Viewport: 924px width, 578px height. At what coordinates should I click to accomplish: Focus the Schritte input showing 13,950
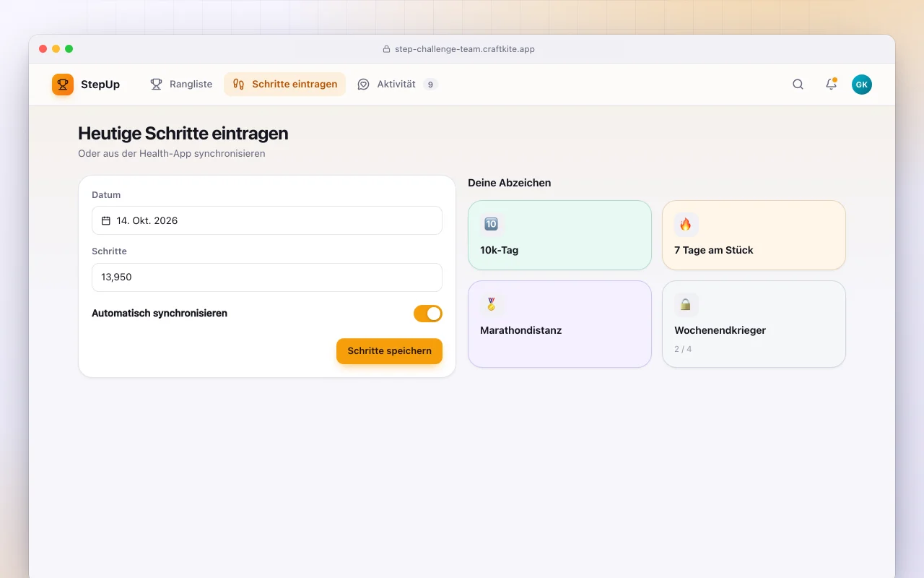[x=267, y=277]
